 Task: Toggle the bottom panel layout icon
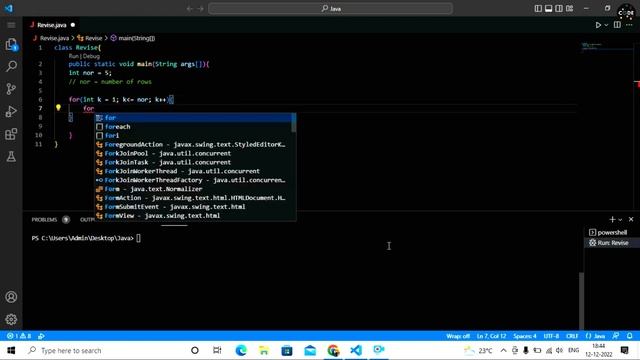(549, 8)
